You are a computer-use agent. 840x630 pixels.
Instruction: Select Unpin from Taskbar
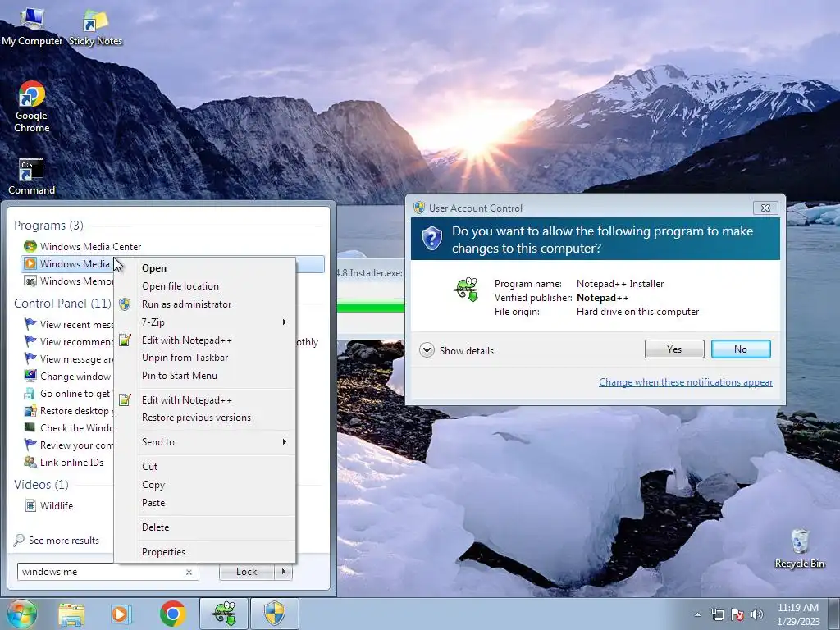tap(204, 358)
